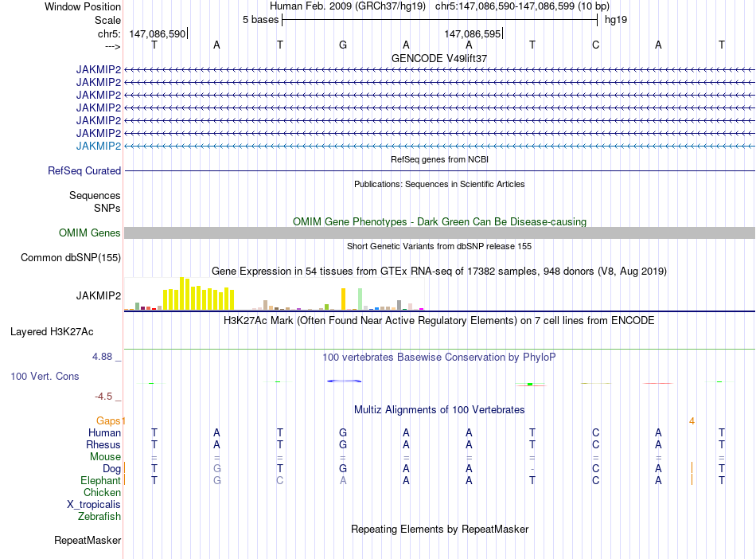756x559 pixels.
Task: Click the light mismatched G in Dog row
Action: (217, 468)
